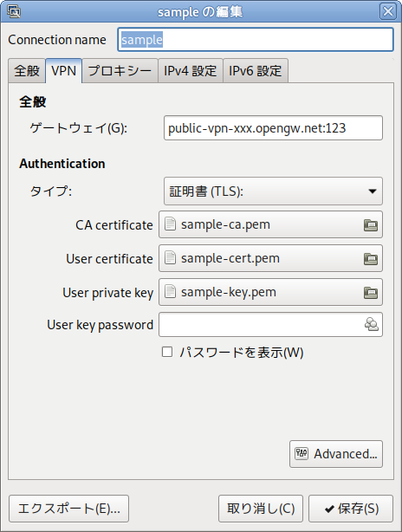The height and width of the screenshot is (532, 402).
Task: Click the window menu icon in title bar
Action: (14, 11)
